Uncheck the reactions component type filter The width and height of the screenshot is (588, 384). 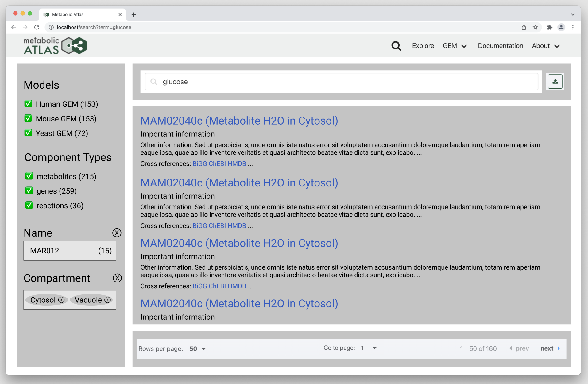pos(29,205)
